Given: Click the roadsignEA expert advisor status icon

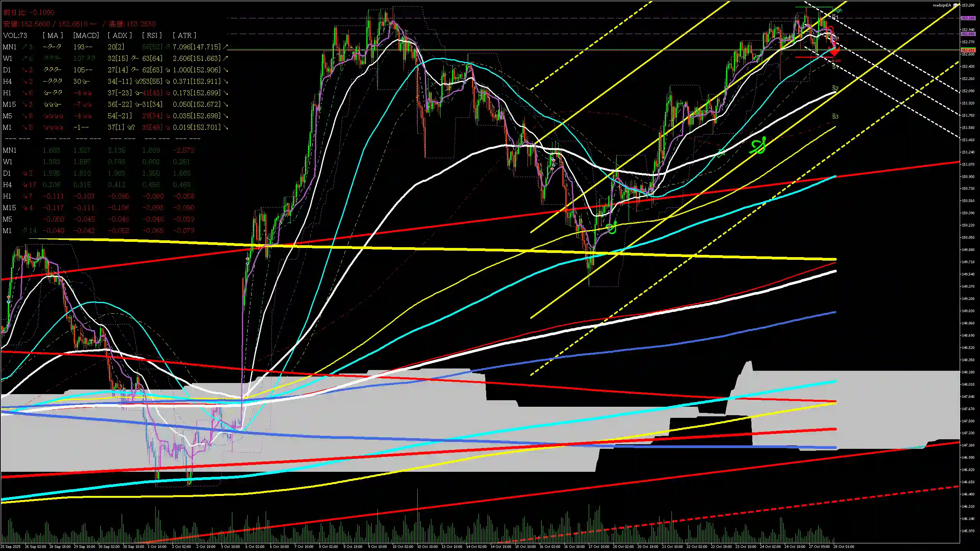Looking at the screenshot, I should (956, 5).
